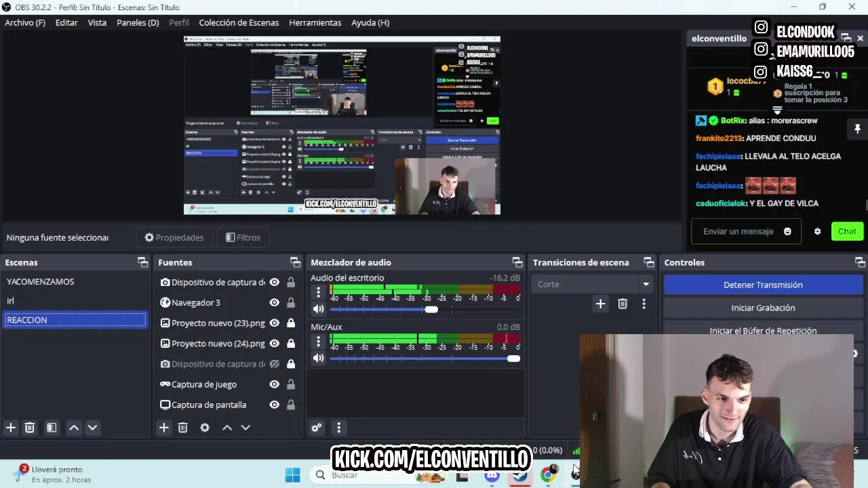This screenshot has width=868, height=488.
Task: Add a new source in Fuentes
Action: (x=164, y=428)
